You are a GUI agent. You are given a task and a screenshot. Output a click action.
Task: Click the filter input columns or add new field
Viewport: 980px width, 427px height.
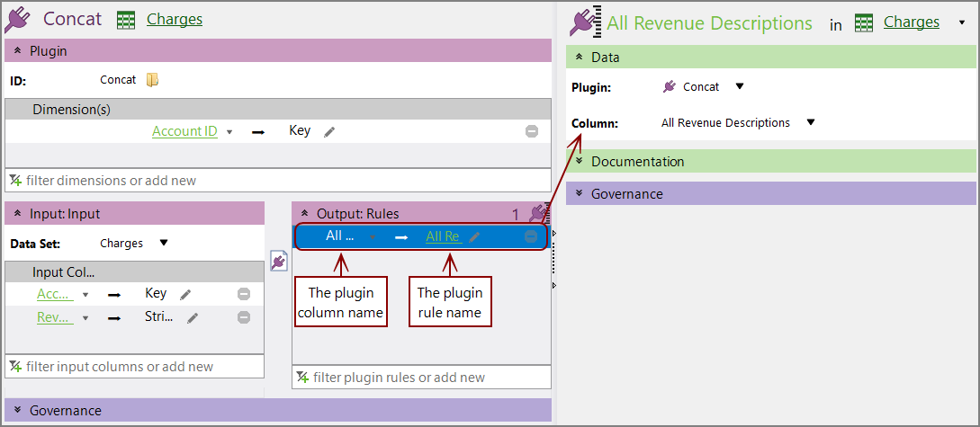pos(134,367)
